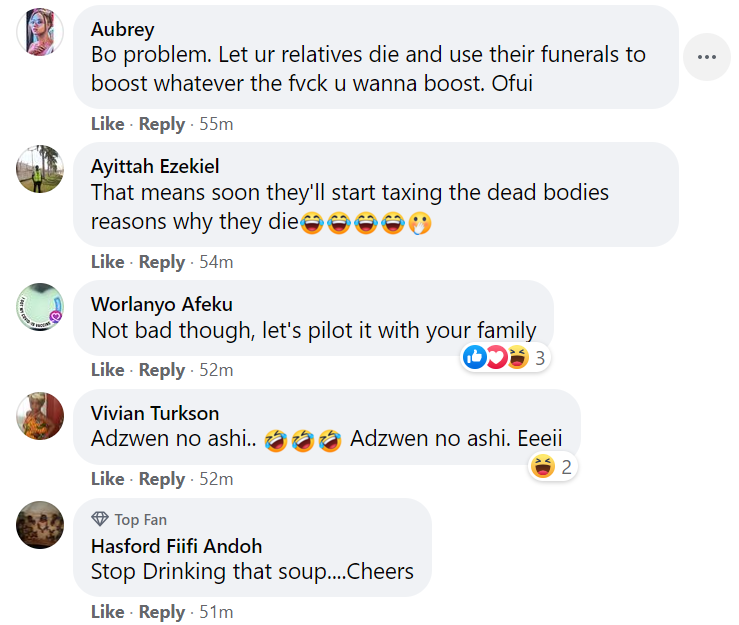Like Hasford Fiifi Andoh's comment
The width and height of the screenshot is (739, 625).
(x=107, y=612)
